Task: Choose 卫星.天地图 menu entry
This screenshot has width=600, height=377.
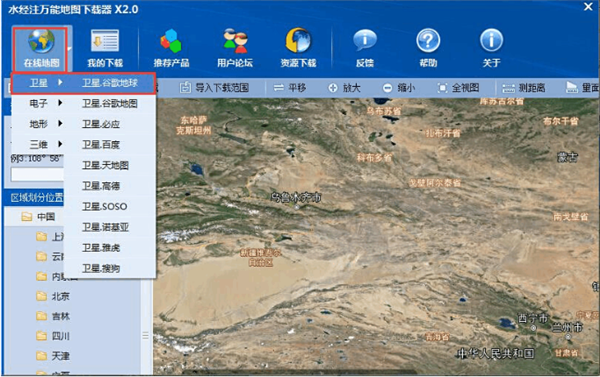Action: coord(110,165)
